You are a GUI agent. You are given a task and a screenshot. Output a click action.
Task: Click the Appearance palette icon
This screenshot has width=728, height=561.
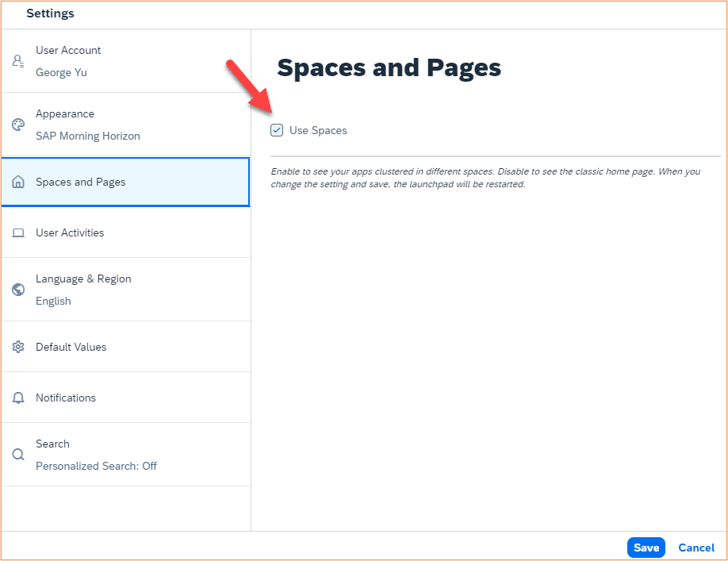click(x=18, y=125)
